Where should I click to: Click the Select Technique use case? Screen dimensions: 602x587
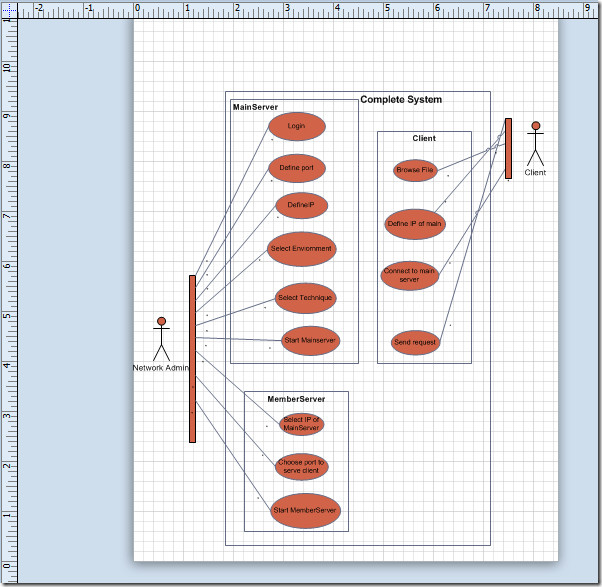[305, 298]
